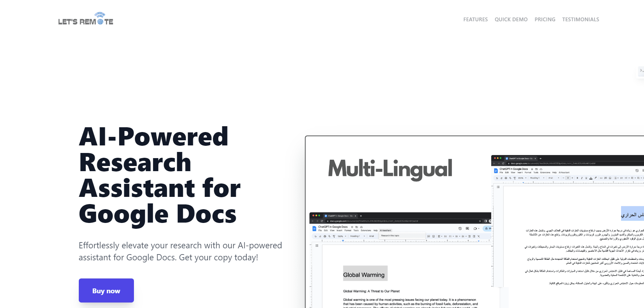The image size is (644, 308).
Task: Open the terminal prompt widget icon
Action: [641, 71]
